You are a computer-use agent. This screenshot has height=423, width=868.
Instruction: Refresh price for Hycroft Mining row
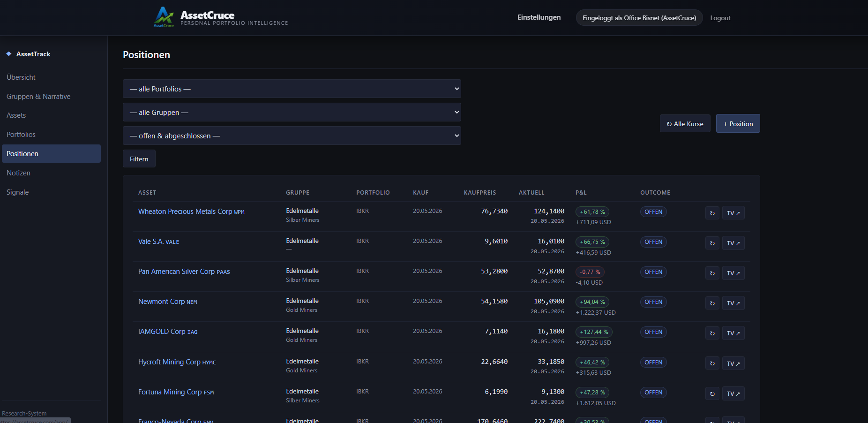(712, 363)
